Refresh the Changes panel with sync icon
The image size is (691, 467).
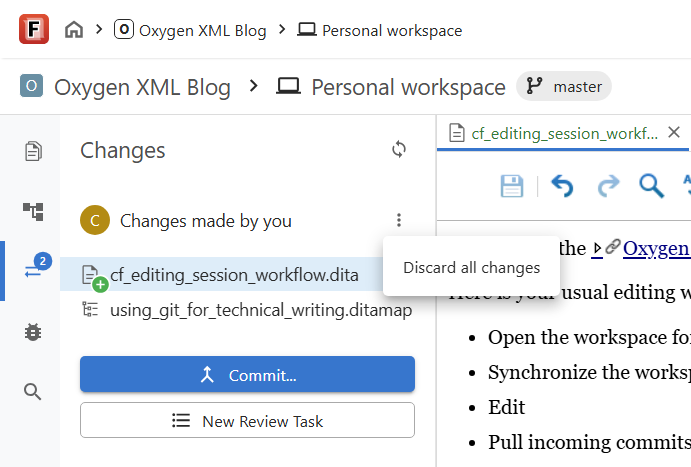pyautogui.click(x=399, y=149)
